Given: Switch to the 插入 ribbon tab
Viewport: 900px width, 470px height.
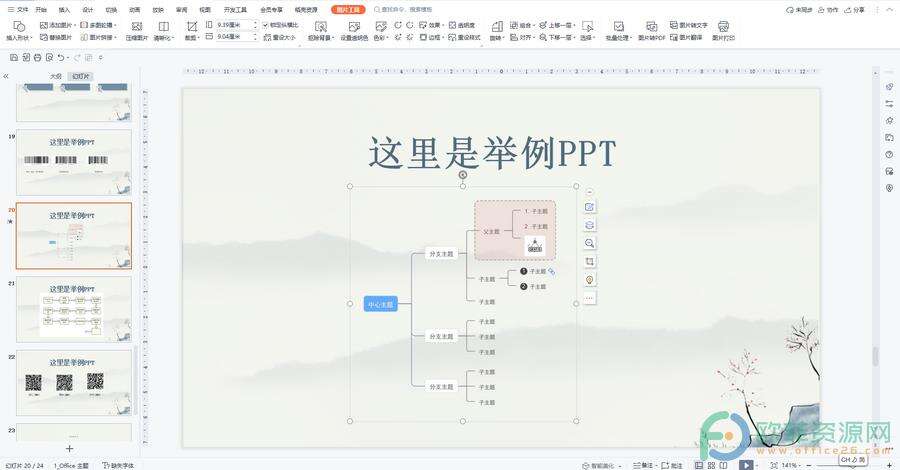Looking at the screenshot, I should pos(64,10).
